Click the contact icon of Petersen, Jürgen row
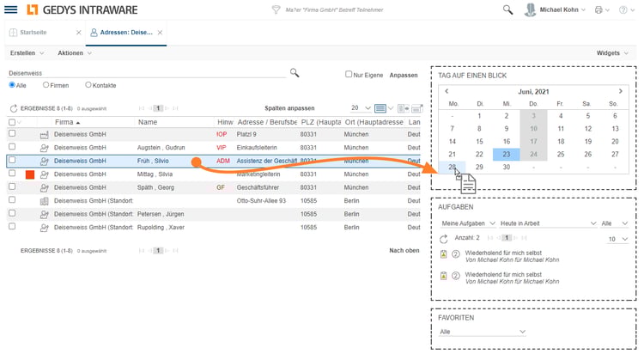This screenshot has width=644, height=354. (x=45, y=214)
